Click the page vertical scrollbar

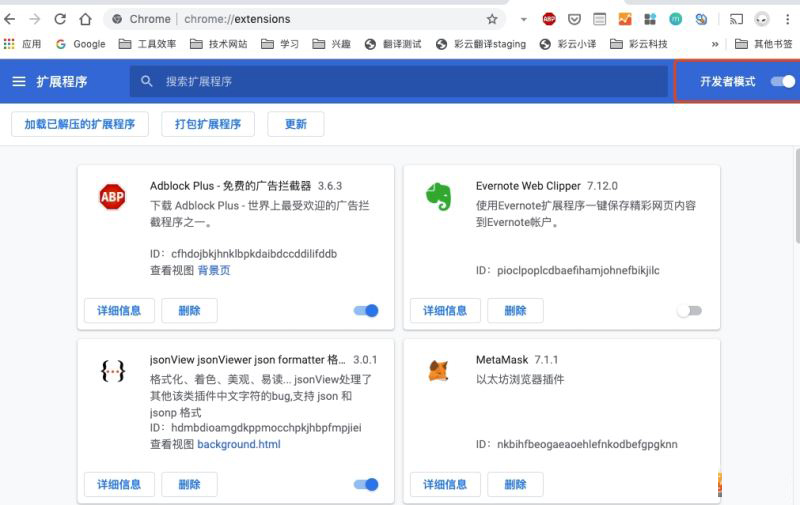click(796, 195)
